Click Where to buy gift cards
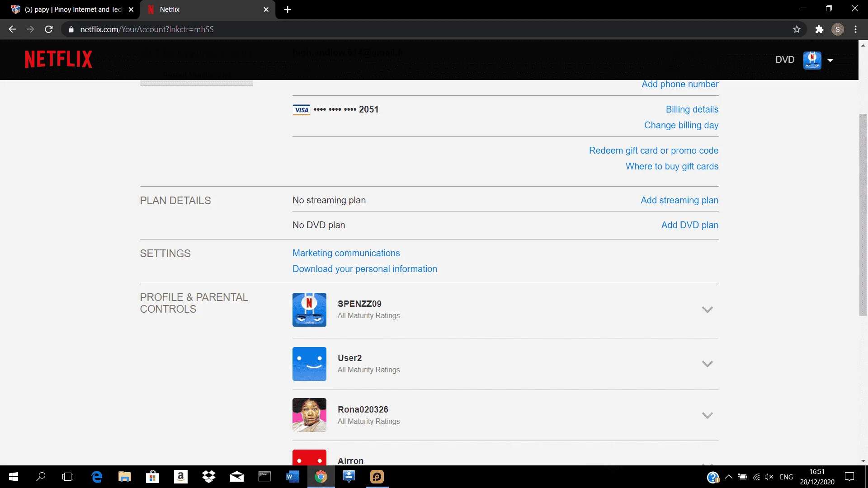This screenshot has width=868, height=488. pyautogui.click(x=672, y=166)
